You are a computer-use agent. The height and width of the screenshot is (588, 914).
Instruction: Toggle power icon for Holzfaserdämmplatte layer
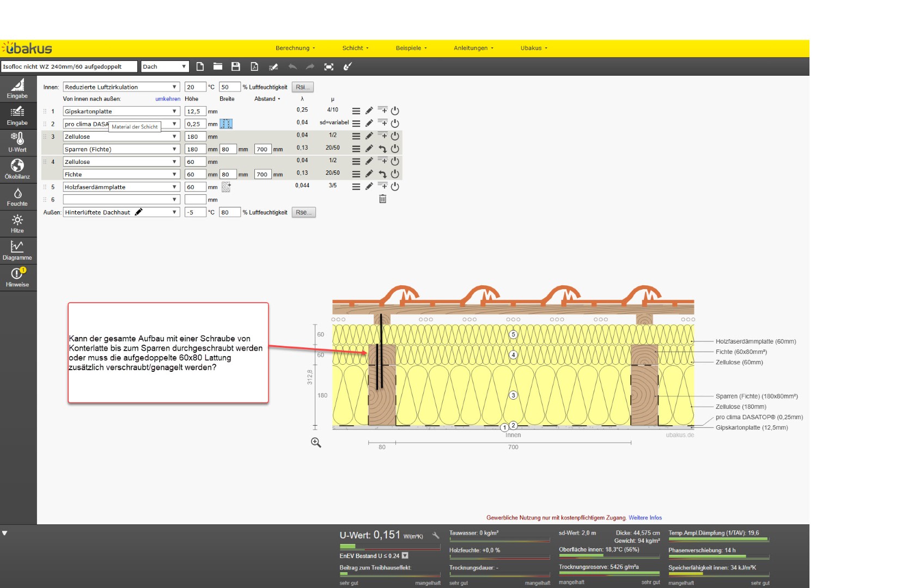[395, 187]
